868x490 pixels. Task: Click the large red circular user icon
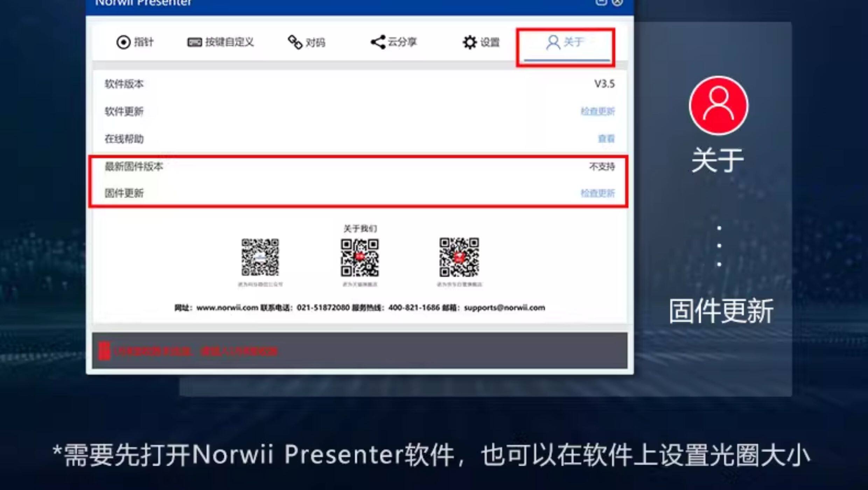(719, 106)
